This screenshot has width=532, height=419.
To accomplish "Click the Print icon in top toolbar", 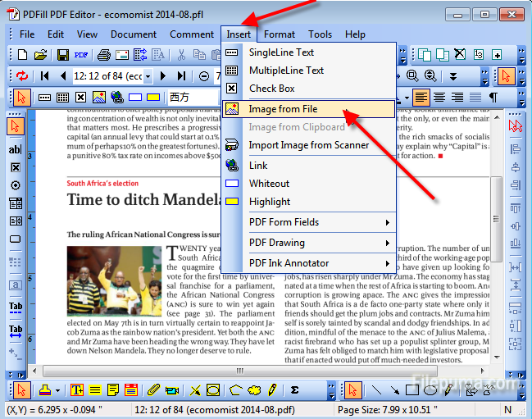I will point(104,55).
